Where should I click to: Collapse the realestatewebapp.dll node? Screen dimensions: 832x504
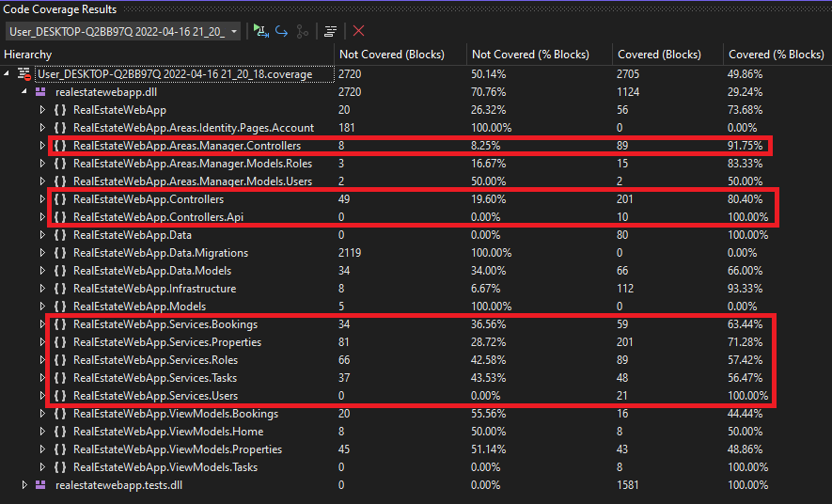pos(24,92)
